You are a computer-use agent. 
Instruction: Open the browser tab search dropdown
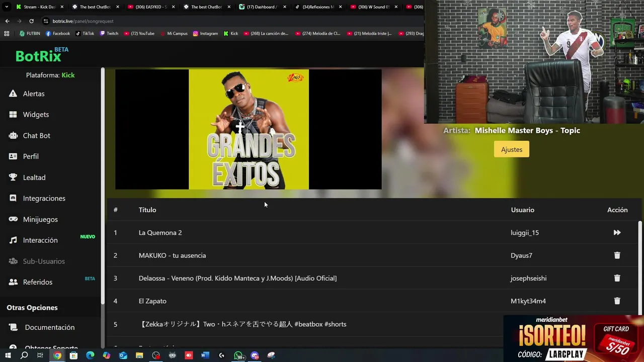point(7,7)
